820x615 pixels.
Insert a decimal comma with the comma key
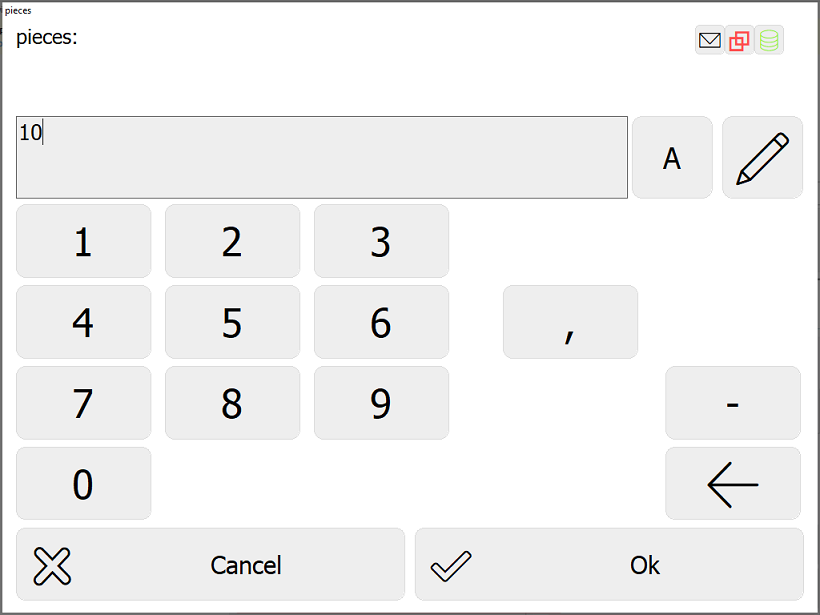(571, 322)
